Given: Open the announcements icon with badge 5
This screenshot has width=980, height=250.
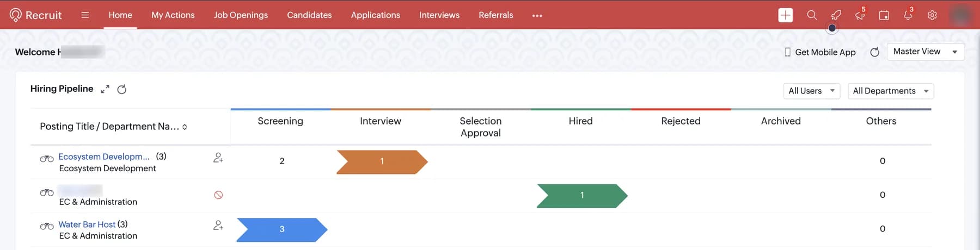Looking at the screenshot, I should (x=860, y=15).
